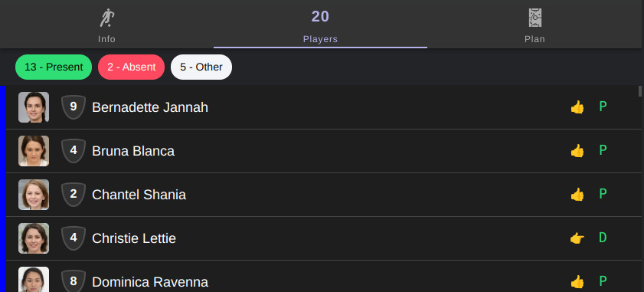Click the D status letter for Christie Lettie
Viewport: 644px width, 292px height.
603,238
